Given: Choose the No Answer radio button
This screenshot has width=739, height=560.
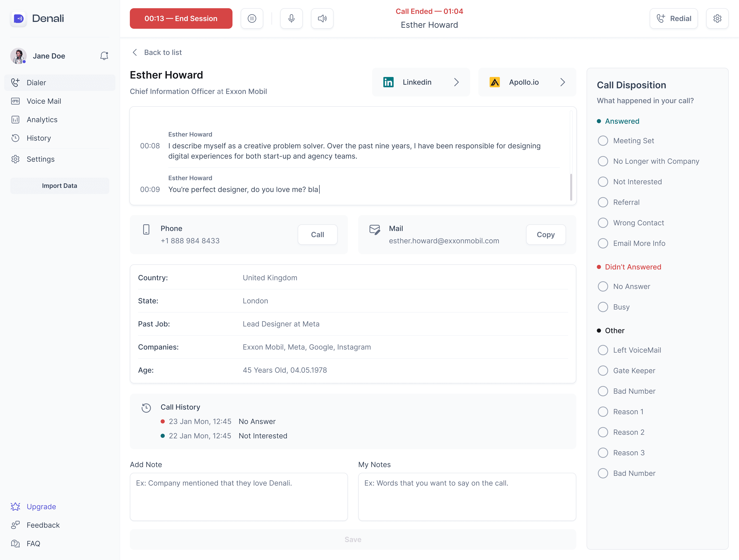Looking at the screenshot, I should coord(603,286).
